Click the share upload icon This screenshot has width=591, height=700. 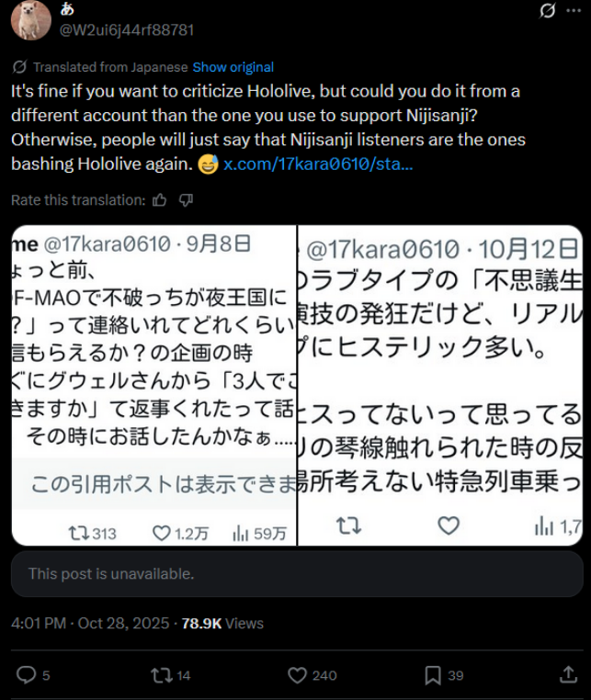(568, 674)
